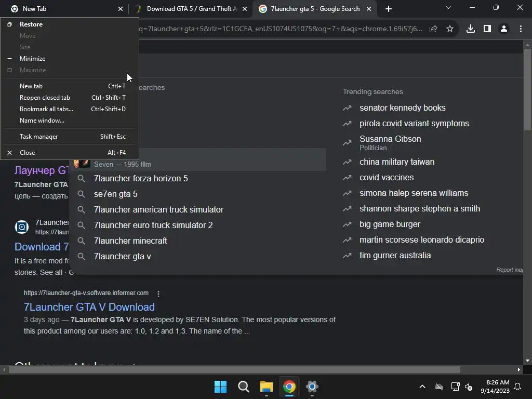Screen dimensions: 532x399
Task: Open Windows Start button
Action: pos(220,387)
